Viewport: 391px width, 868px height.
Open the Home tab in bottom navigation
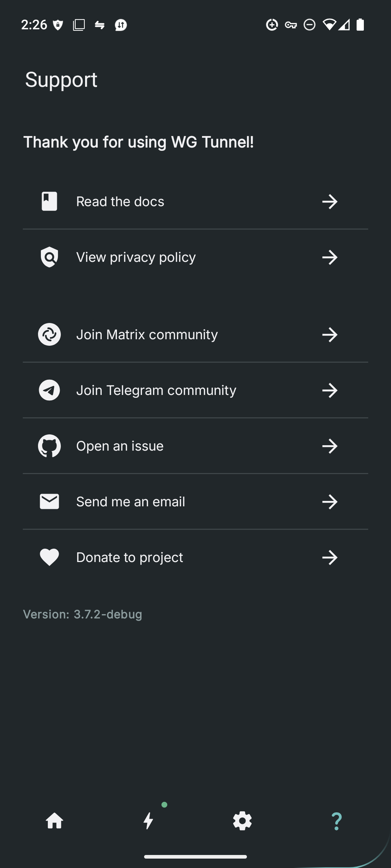[x=55, y=821]
